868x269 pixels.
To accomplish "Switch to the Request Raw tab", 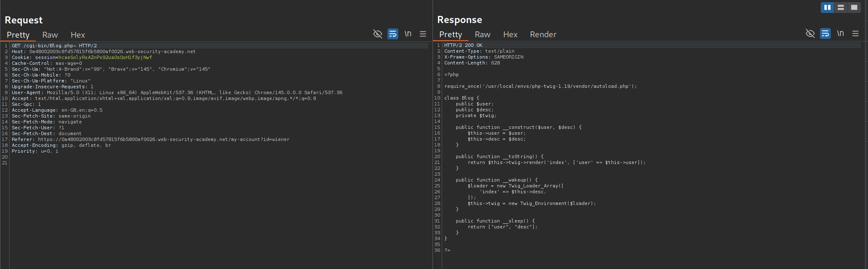I will (50, 35).
